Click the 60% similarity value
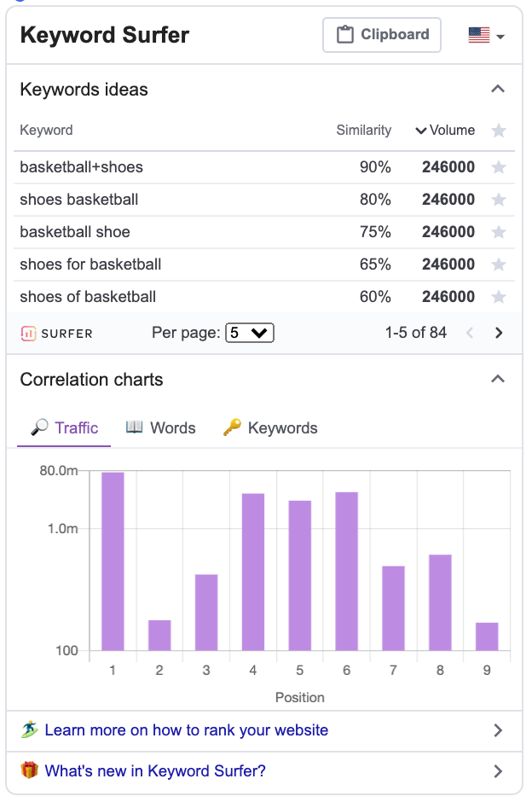This screenshot has height=802, width=532. (x=375, y=297)
